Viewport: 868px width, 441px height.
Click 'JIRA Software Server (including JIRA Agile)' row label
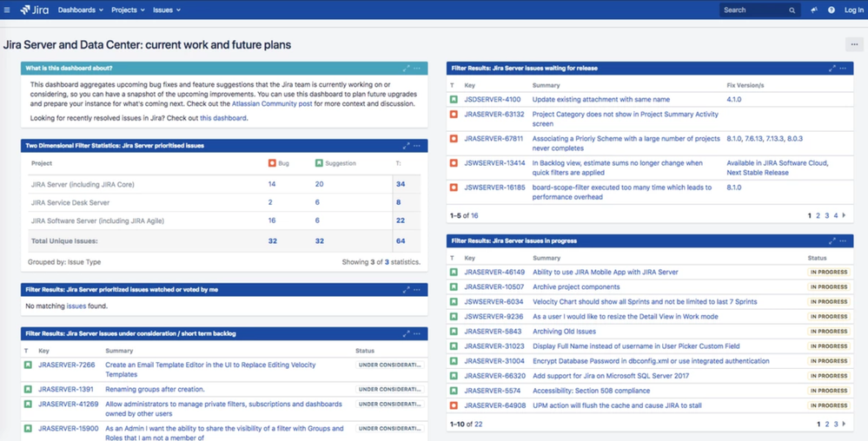[97, 220]
